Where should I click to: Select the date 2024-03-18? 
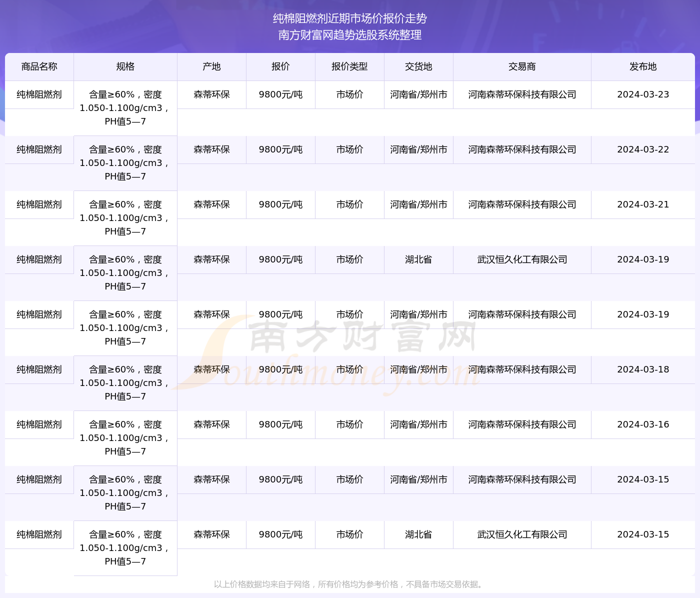643,369
